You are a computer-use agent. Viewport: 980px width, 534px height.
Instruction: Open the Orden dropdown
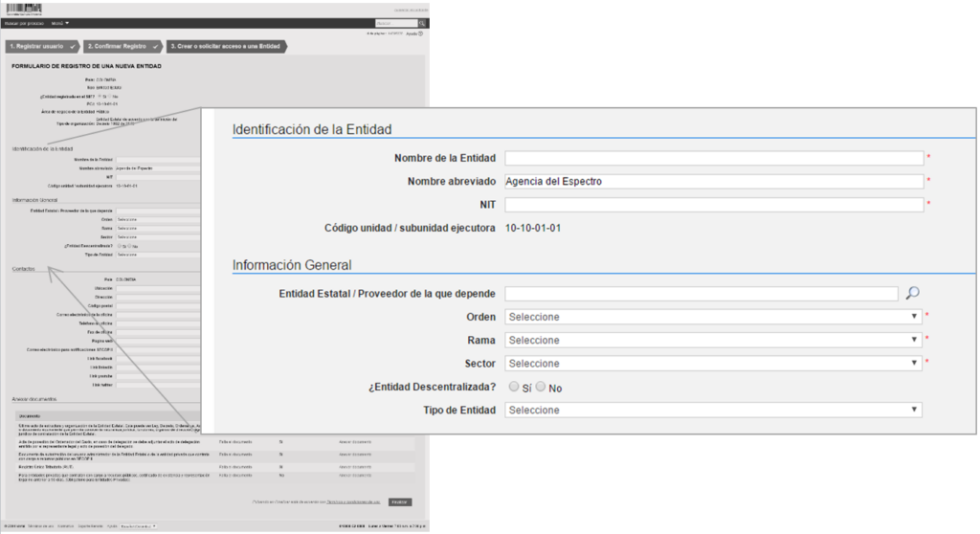click(x=713, y=317)
